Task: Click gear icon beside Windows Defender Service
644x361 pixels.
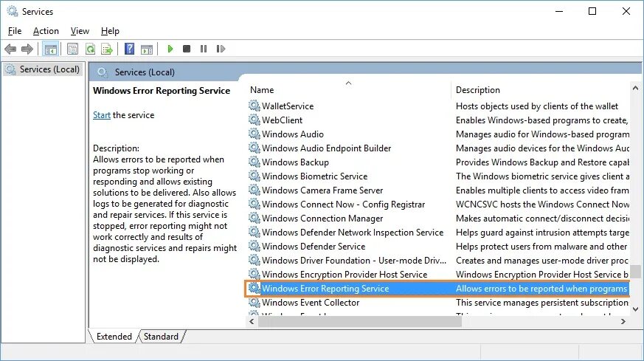Action: point(255,246)
